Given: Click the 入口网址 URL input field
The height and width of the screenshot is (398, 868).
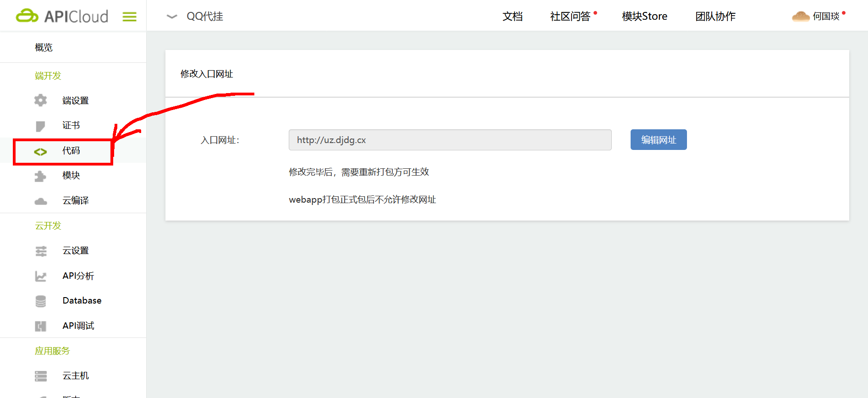Looking at the screenshot, I should click(450, 140).
